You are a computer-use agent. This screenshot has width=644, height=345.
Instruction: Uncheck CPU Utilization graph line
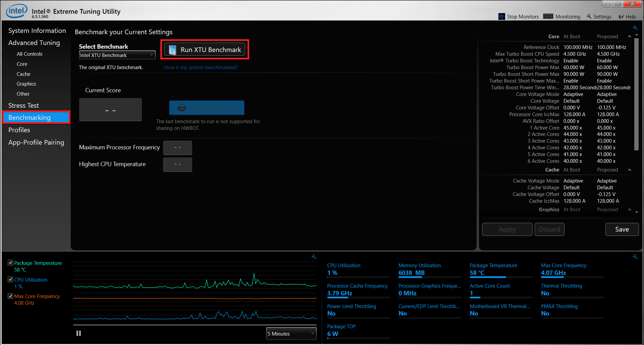point(10,280)
